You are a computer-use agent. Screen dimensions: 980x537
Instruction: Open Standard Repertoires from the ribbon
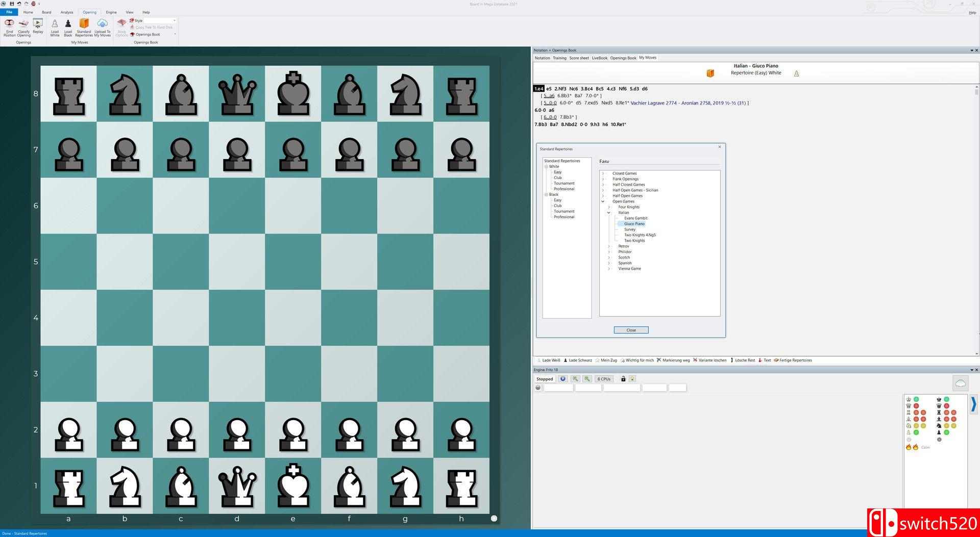(x=84, y=27)
